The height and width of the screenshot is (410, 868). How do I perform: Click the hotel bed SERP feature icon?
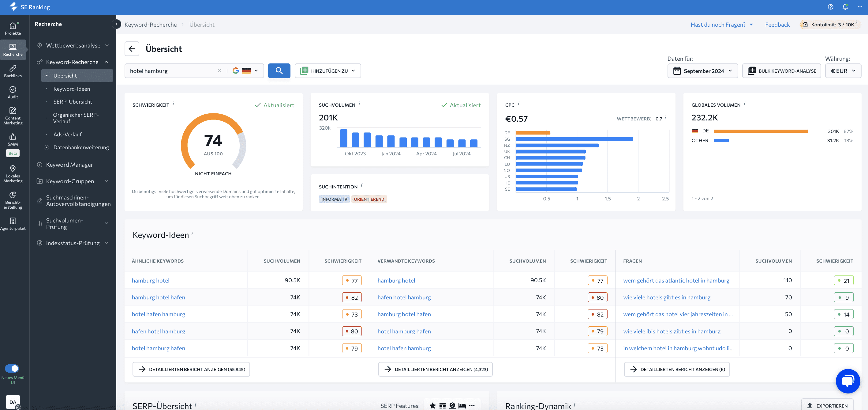tap(462, 406)
